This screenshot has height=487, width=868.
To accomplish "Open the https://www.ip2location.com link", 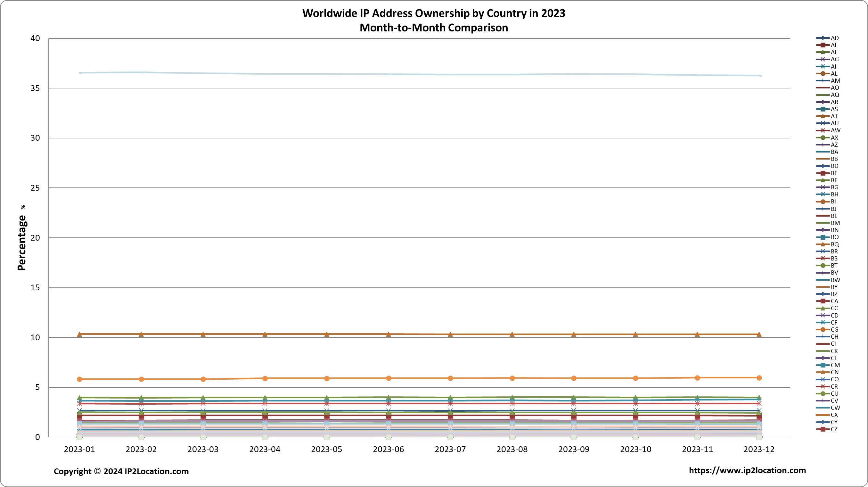I will click(747, 470).
